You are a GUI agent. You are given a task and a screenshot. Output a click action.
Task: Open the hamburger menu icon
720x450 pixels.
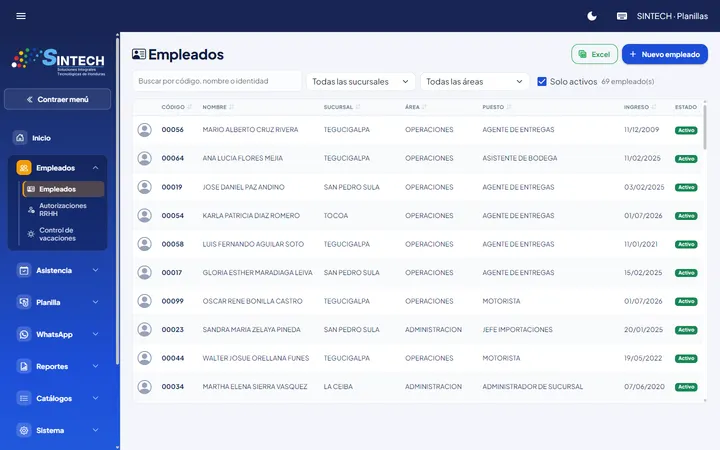[21, 16]
